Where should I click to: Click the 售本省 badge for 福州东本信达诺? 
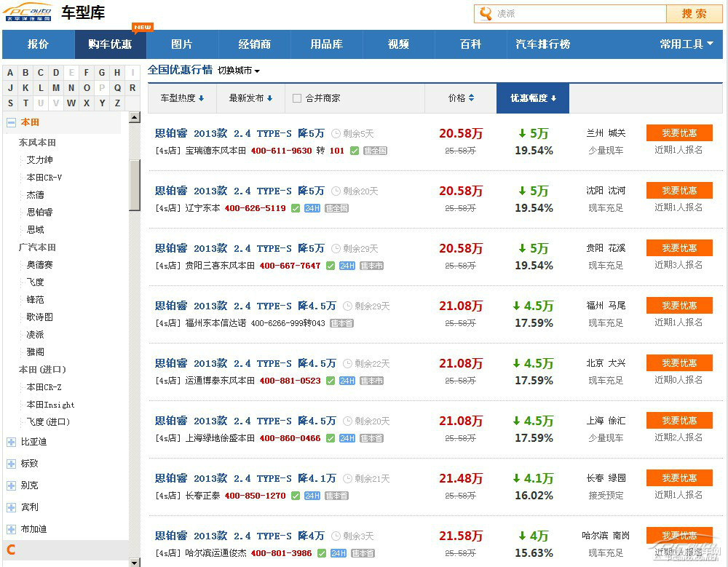point(341,323)
